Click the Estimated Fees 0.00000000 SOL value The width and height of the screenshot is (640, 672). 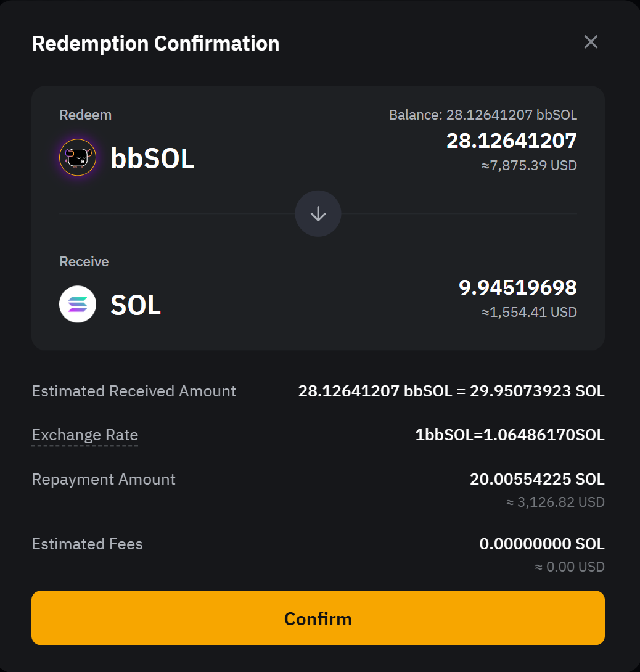pos(541,544)
